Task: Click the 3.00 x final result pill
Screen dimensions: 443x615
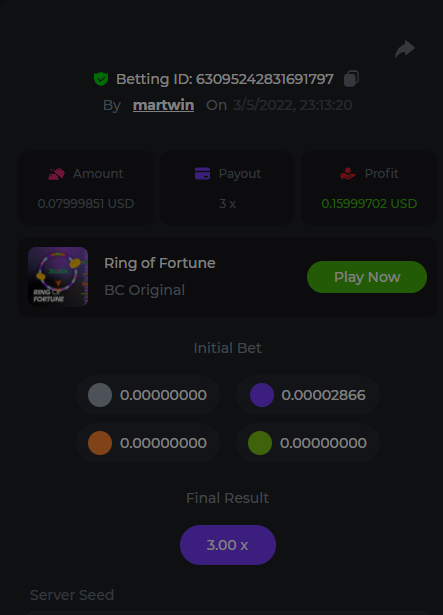Action: click(x=228, y=545)
